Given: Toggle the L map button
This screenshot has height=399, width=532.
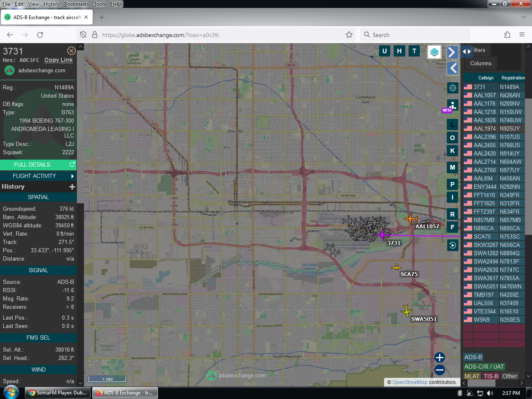Looking at the screenshot, I should [x=453, y=124].
